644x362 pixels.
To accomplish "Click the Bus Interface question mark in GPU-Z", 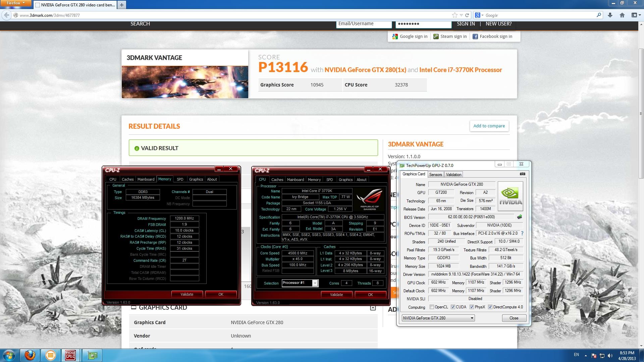I will click(522, 233).
